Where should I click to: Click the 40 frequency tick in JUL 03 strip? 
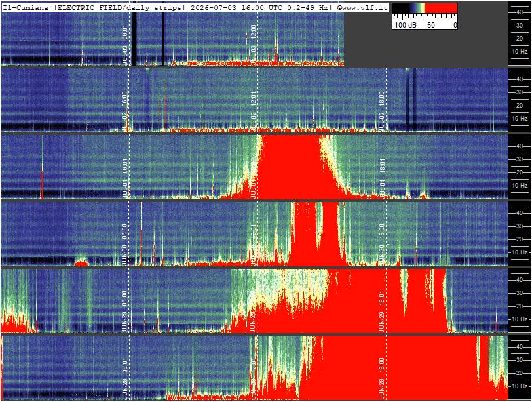click(519, 12)
